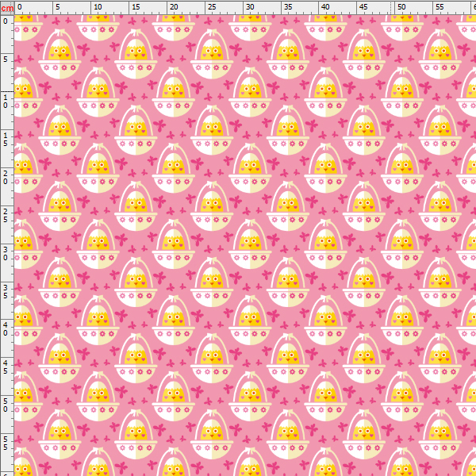The height and width of the screenshot is (476, 476).
Task: Click the 30 mark on the horizontal ruler
Action: [x=250, y=6]
